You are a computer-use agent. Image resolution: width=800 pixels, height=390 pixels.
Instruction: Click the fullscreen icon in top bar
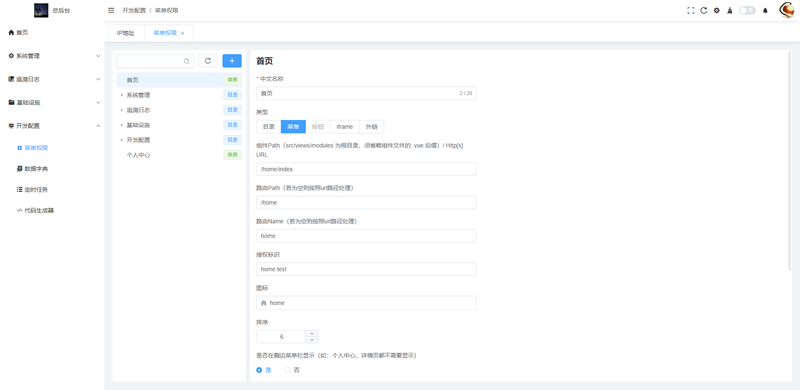coord(690,10)
